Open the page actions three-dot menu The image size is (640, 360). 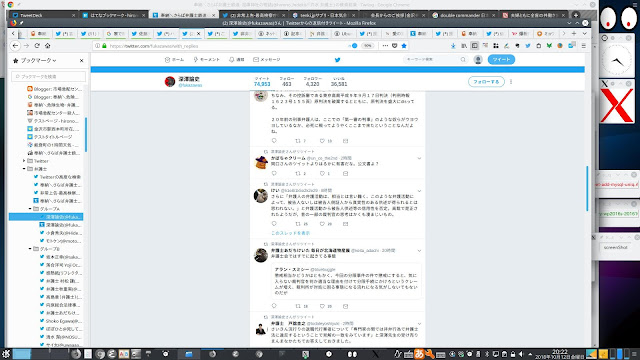[385, 46]
